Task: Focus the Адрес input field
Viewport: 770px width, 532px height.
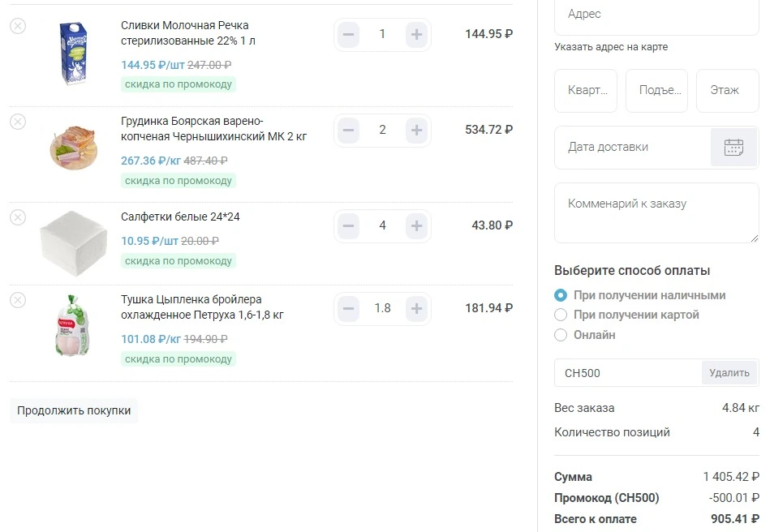Action: (656, 15)
